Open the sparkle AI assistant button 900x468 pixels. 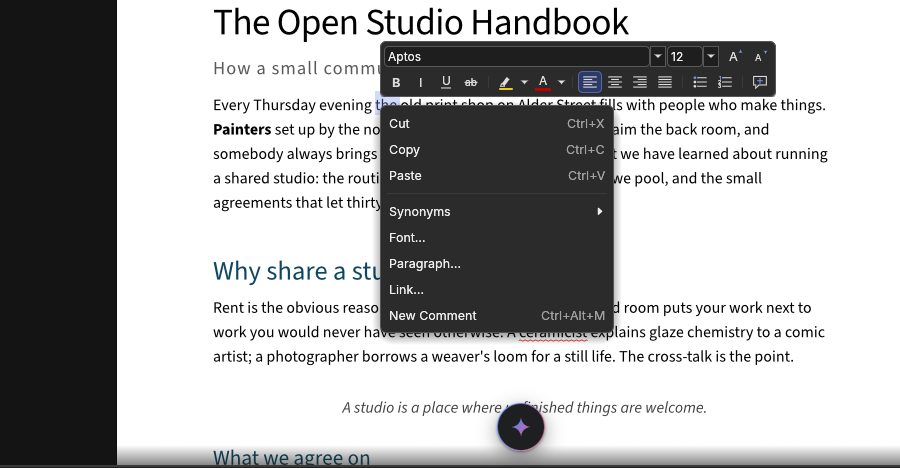click(521, 427)
